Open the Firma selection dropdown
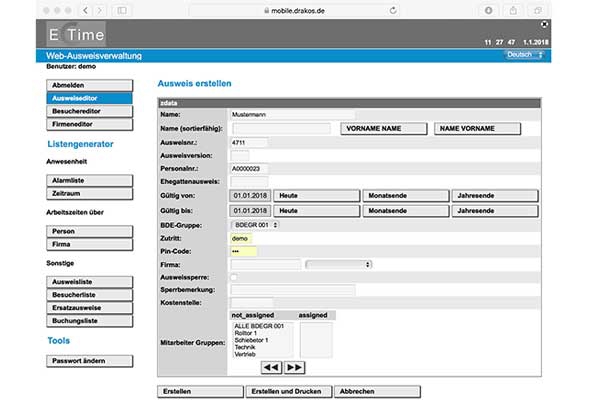 [338, 264]
